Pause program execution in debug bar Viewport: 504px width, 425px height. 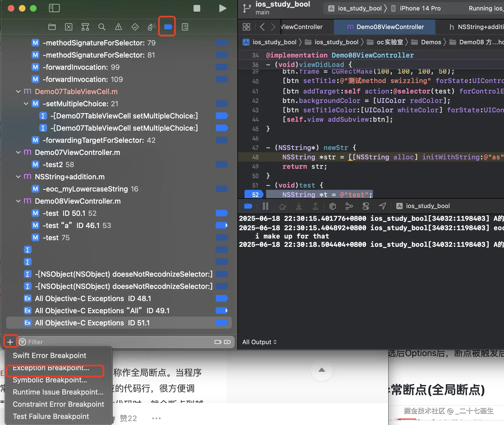(x=266, y=206)
